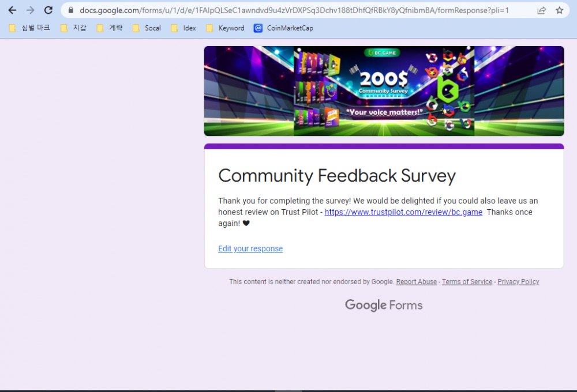Screen dimensions: 577x392
Task: Click Edit your response link
Action: point(250,248)
